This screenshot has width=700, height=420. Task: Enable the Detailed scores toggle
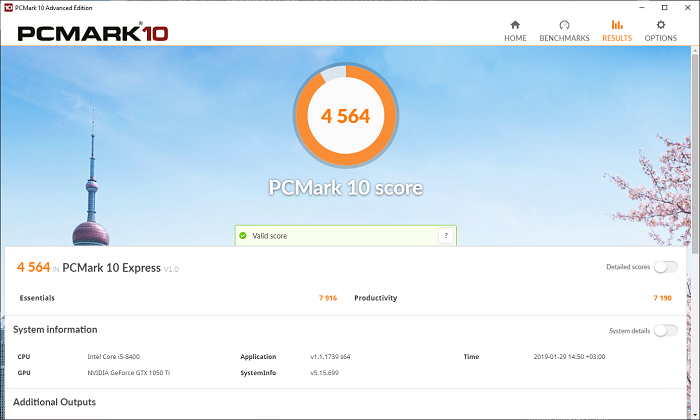click(665, 267)
